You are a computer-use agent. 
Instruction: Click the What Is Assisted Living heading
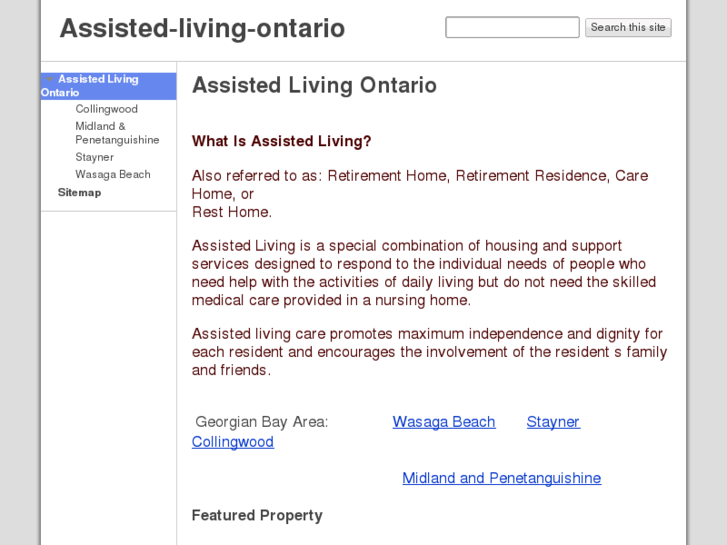point(281,142)
